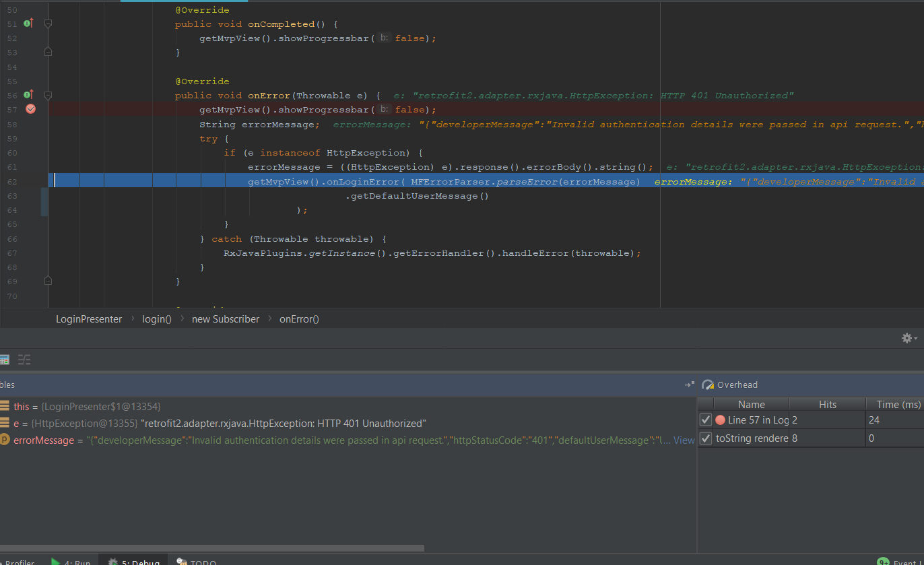This screenshot has width=924, height=565.
Task: Uncheck the Line 57 in Log breakpoint
Action: [x=705, y=419]
